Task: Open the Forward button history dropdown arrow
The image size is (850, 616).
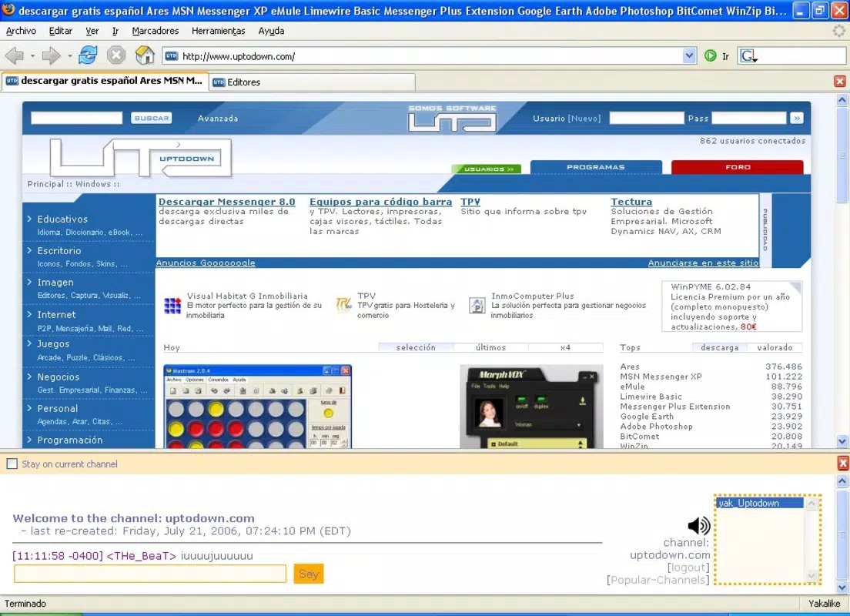Action: pyautogui.click(x=69, y=56)
